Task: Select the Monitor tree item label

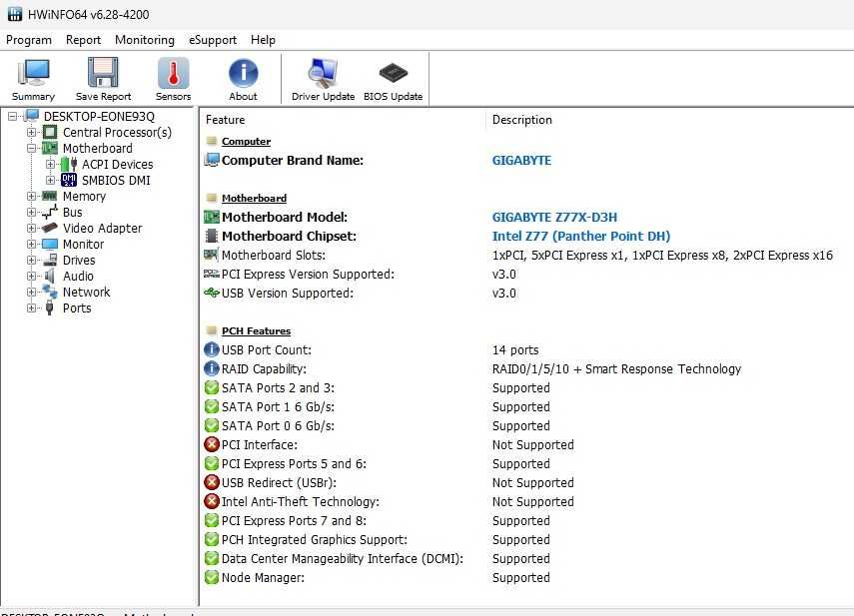Action: point(83,245)
